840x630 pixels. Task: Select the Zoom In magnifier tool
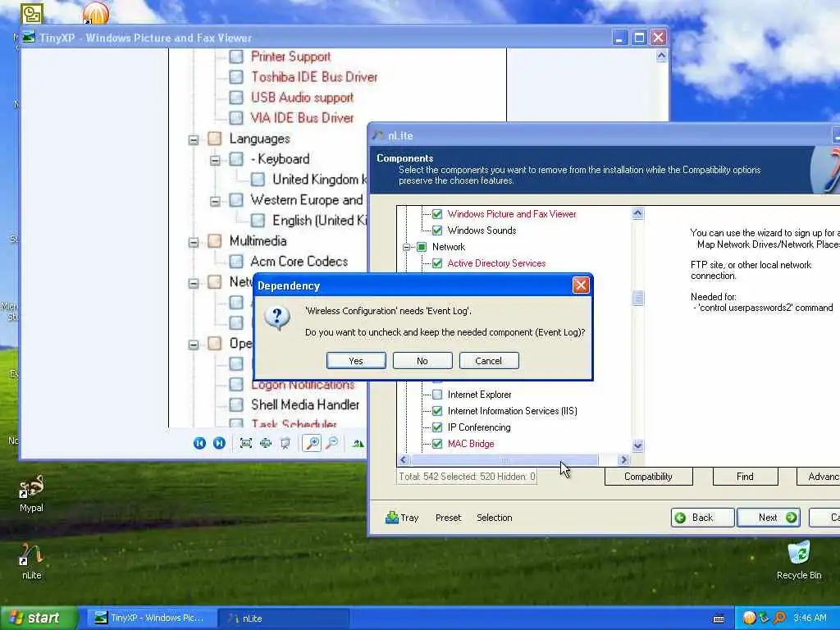(x=312, y=443)
